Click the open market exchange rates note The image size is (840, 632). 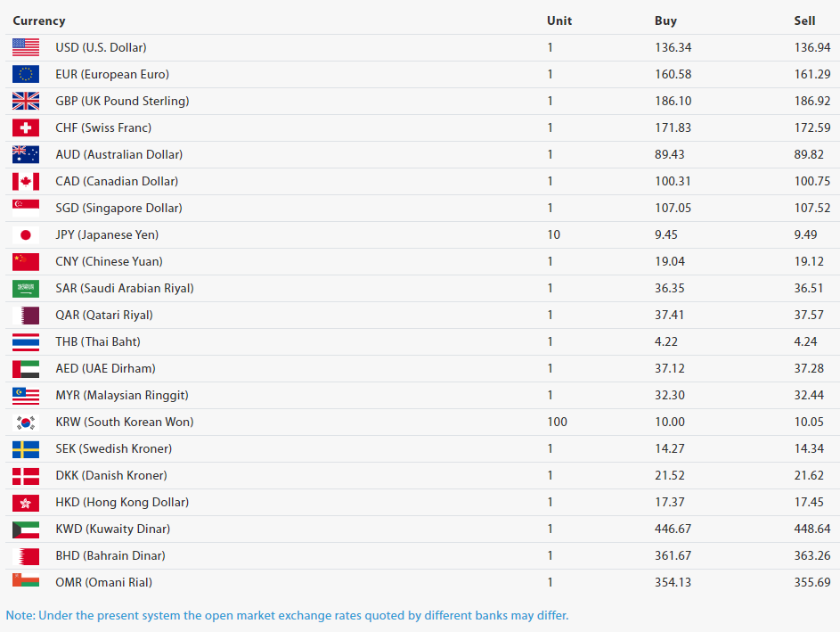click(287, 615)
